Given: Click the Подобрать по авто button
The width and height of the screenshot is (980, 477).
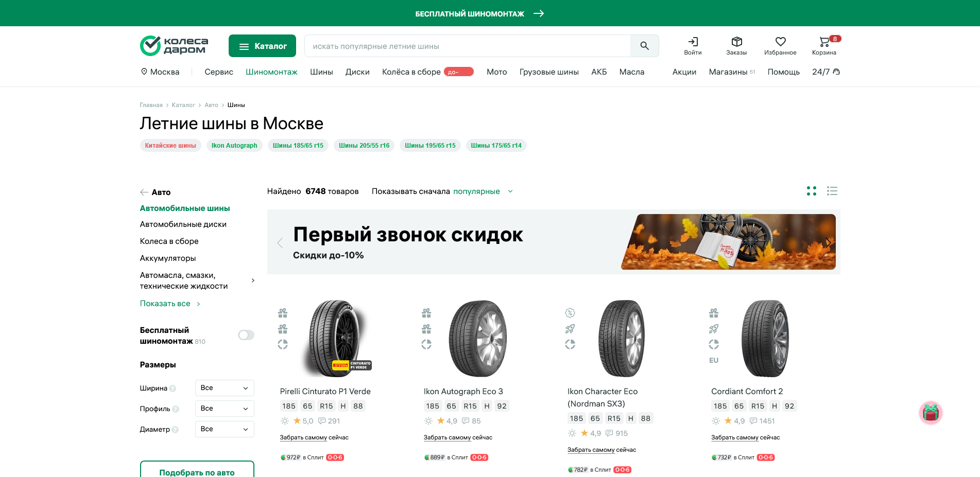Looking at the screenshot, I should pos(197,472).
